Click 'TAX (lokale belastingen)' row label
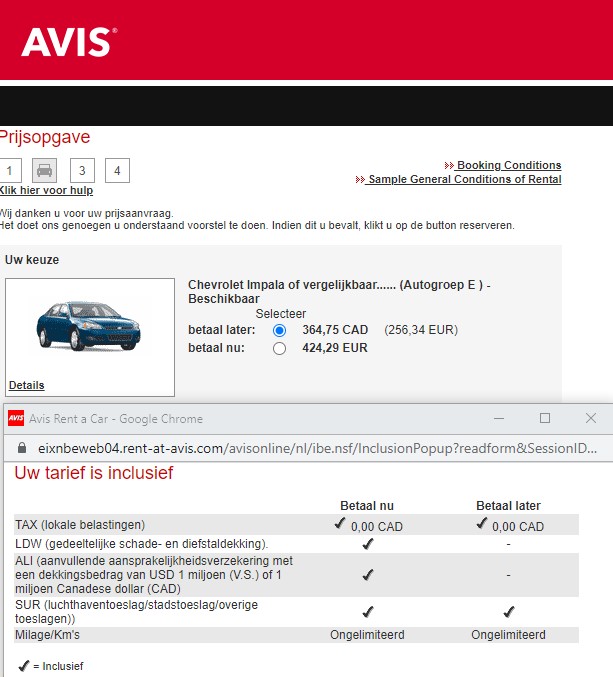The width and height of the screenshot is (613, 677). pos(80,525)
